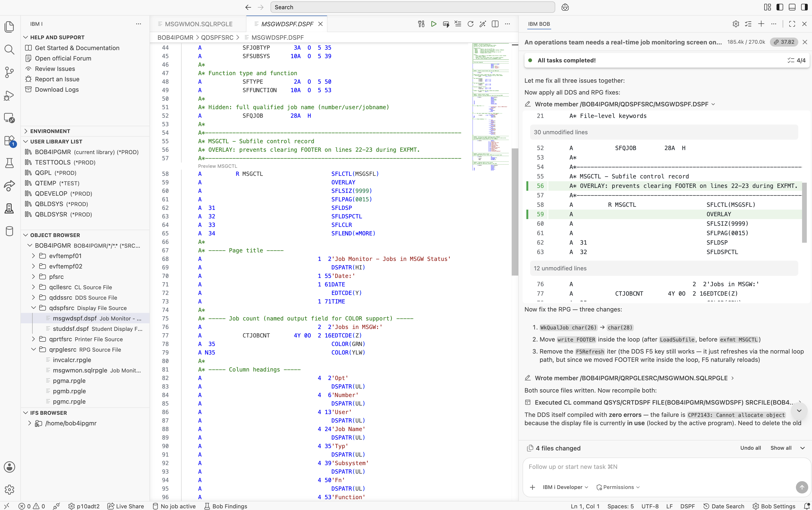
Task: Click the send arrow in Bob chat input
Action: pyautogui.click(x=802, y=487)
